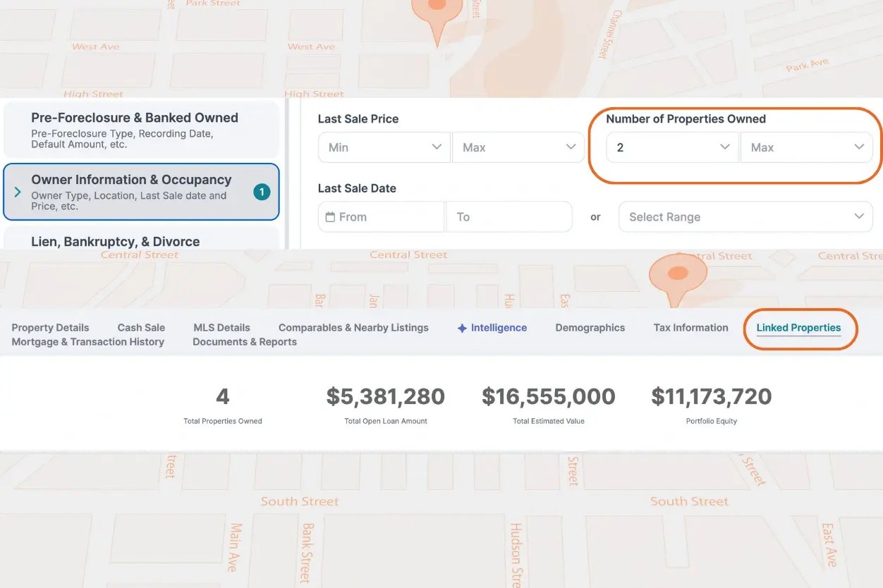Open the Select Range dropdown
The width and height of the screenshot is (883, 588).
[x=745, y=216]
